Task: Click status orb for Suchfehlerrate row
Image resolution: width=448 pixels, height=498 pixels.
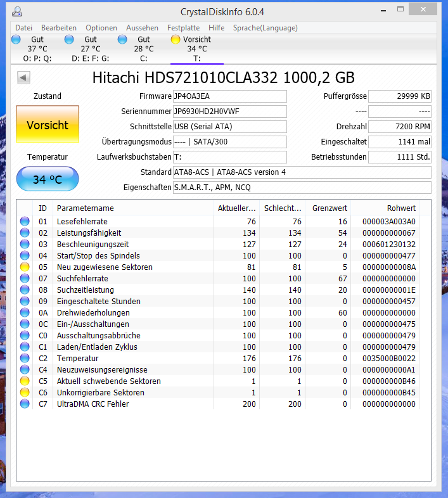Action: 25,279
